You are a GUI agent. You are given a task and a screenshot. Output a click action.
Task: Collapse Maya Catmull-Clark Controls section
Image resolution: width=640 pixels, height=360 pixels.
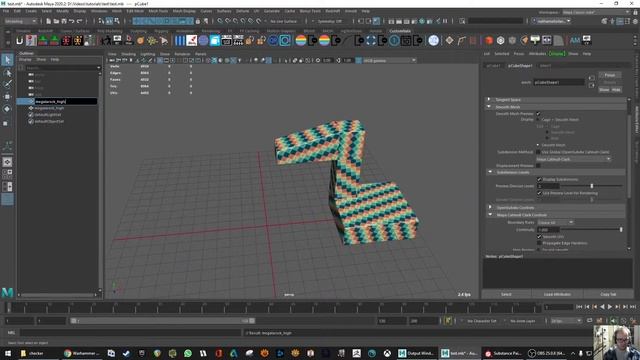490,215
